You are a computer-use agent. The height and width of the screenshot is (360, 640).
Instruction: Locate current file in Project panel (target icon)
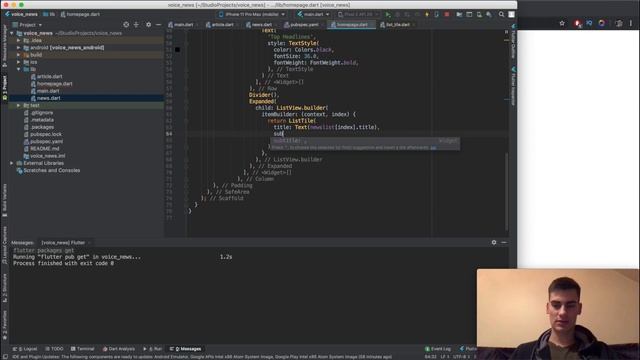pos(126,25)
